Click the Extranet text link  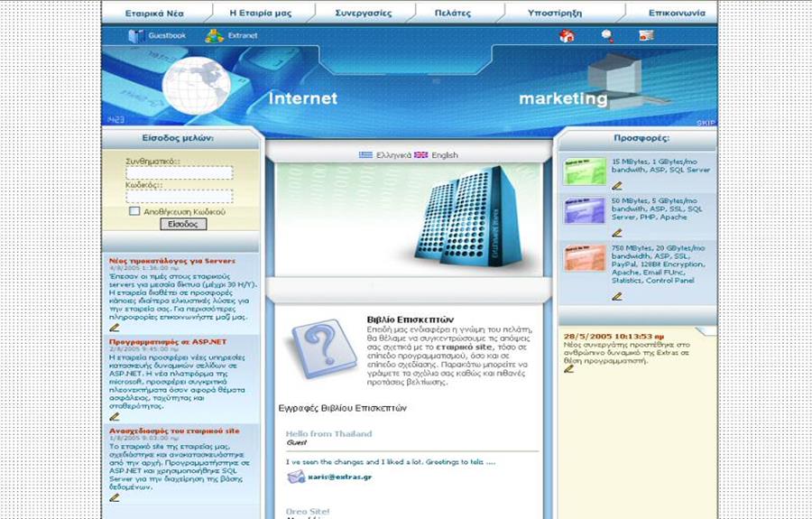(243, 36)
